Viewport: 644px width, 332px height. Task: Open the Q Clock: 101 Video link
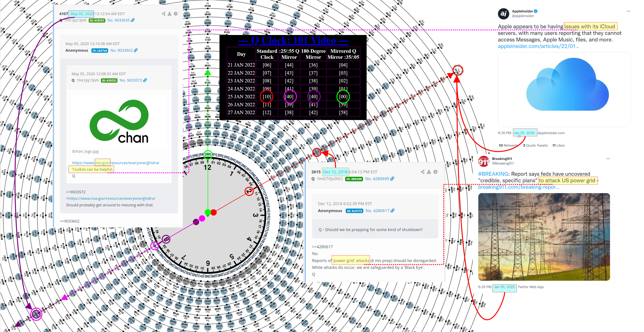point(293,40)
